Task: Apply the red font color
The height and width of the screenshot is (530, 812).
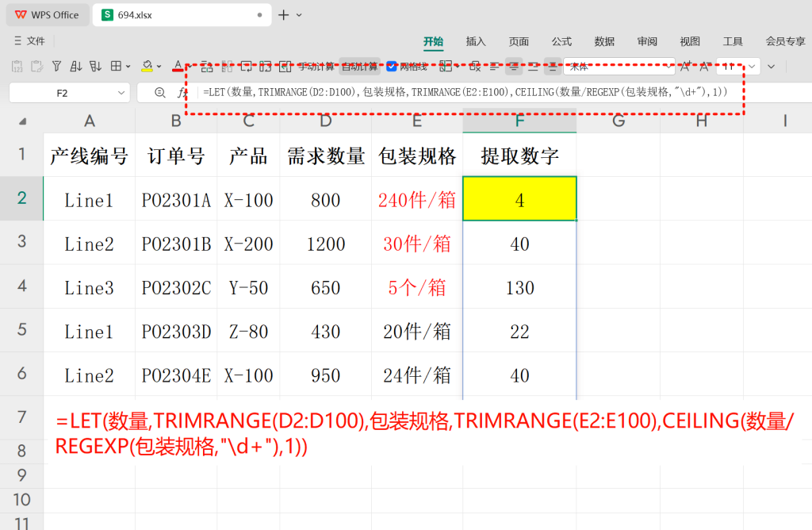Action: coord(178,67)
